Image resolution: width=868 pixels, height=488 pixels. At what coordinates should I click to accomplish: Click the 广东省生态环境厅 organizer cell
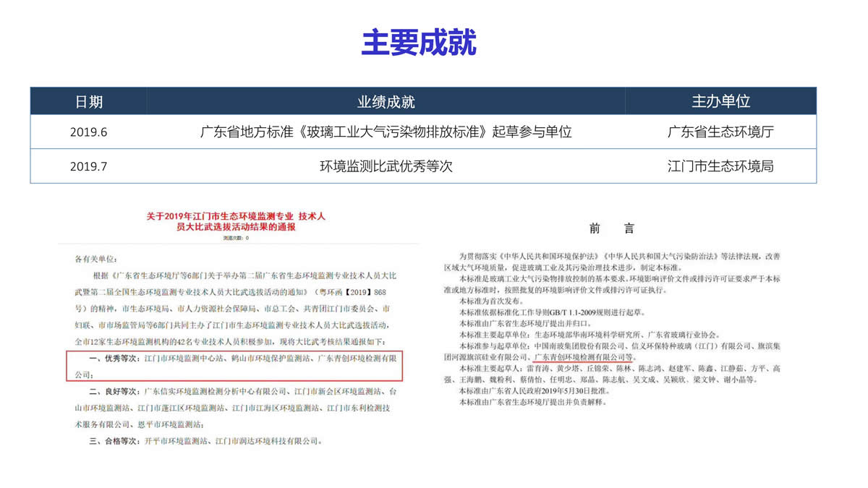720,132
